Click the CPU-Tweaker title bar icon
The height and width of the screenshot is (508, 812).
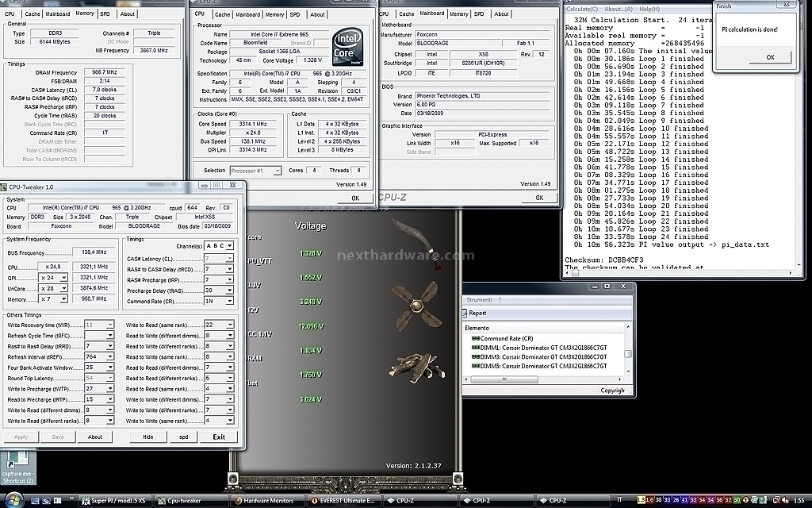tap(4, 187)
